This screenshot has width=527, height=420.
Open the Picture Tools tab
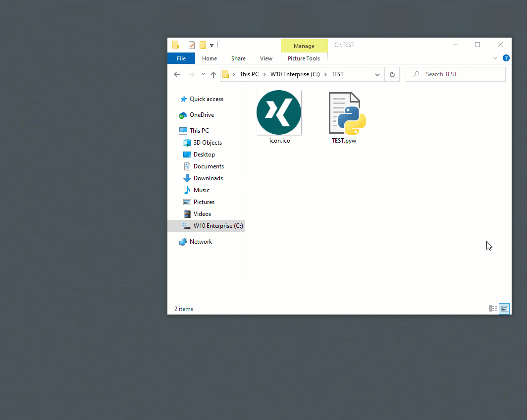(x=304, y=58)
